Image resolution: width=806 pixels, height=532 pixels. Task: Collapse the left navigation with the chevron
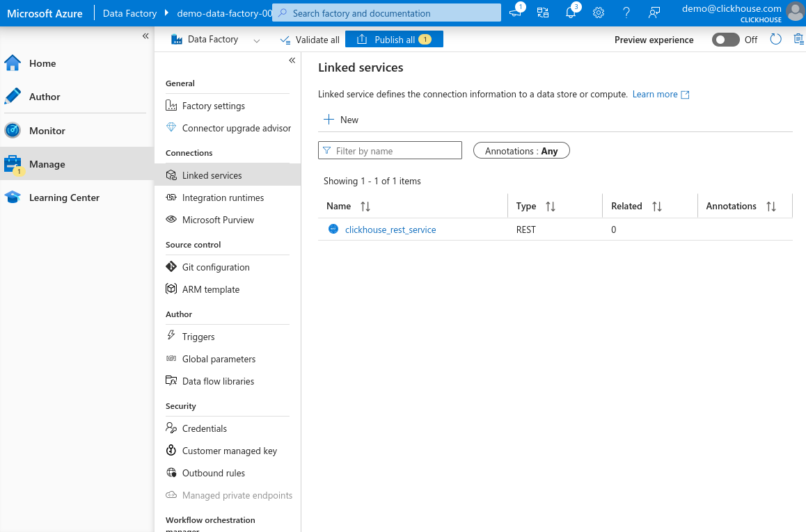point(146,36)
